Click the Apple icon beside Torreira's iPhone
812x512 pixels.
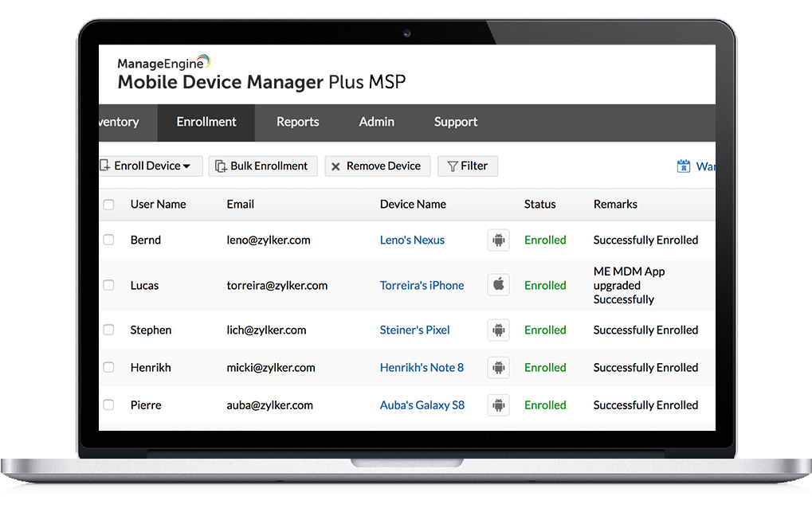[x=498, y=284]
